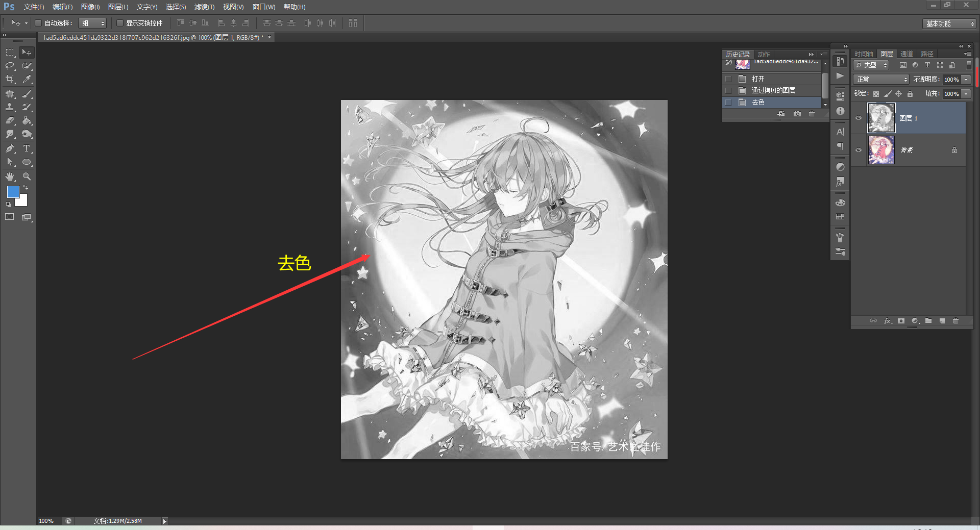Open the 填充 slider dropdown arrow

tap(966, 94)
